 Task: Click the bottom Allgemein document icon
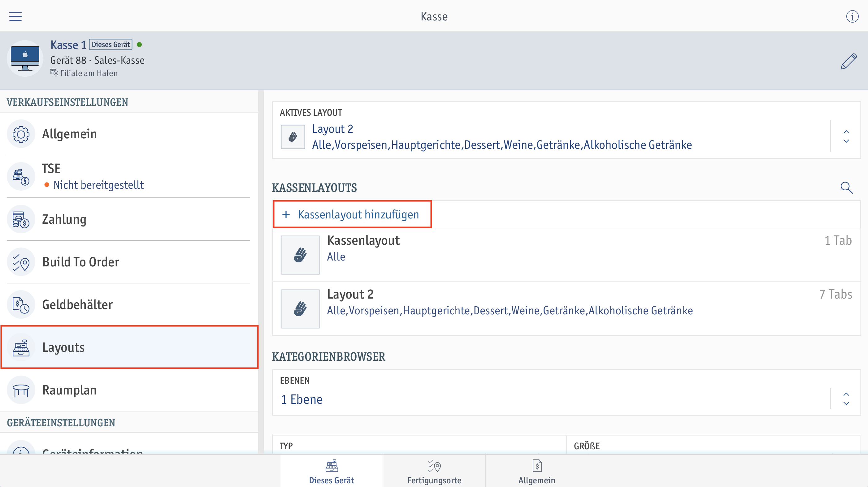[x=537, y=466]
